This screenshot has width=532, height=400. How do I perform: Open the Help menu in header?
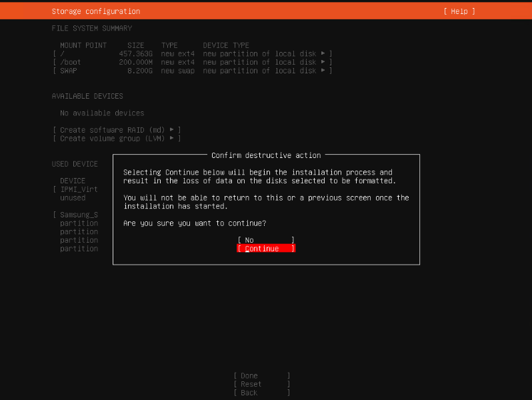pos(459,11)
